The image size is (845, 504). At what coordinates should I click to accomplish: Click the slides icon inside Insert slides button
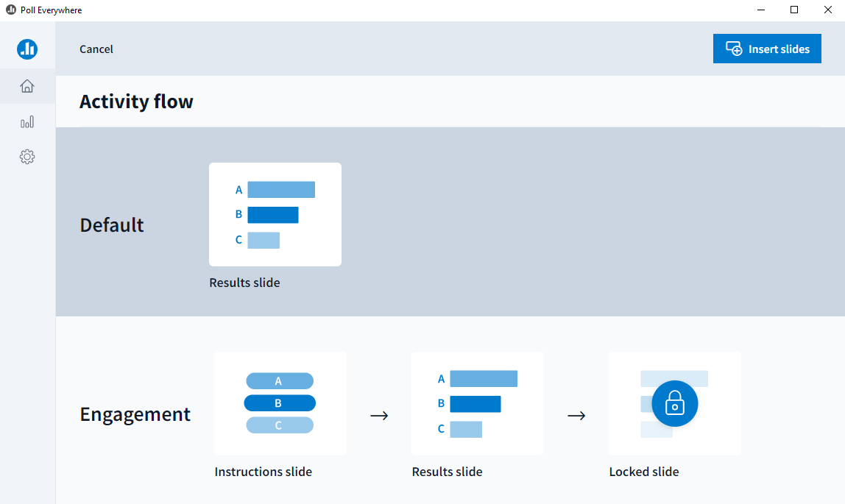click(733, 48)
